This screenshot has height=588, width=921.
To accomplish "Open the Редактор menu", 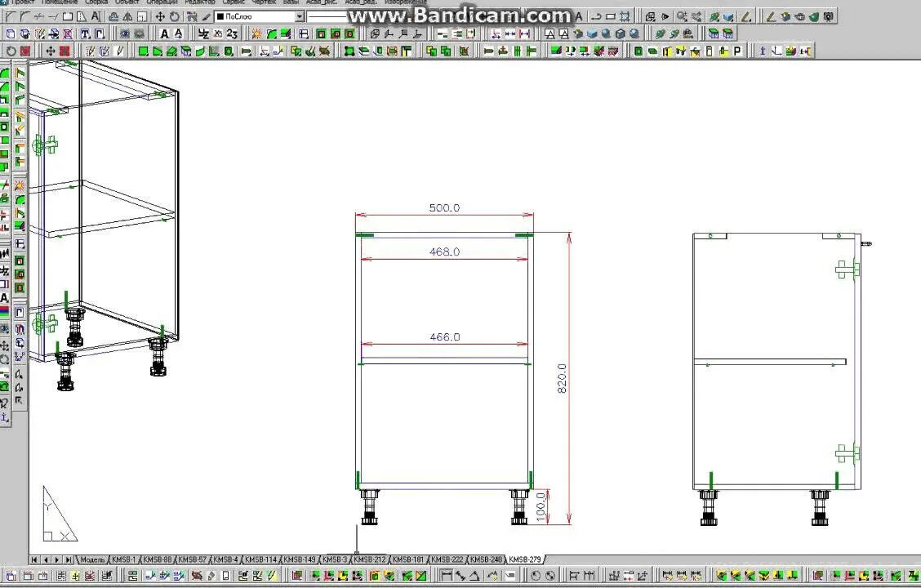I will pyautogui.click(x=200, y=2).
